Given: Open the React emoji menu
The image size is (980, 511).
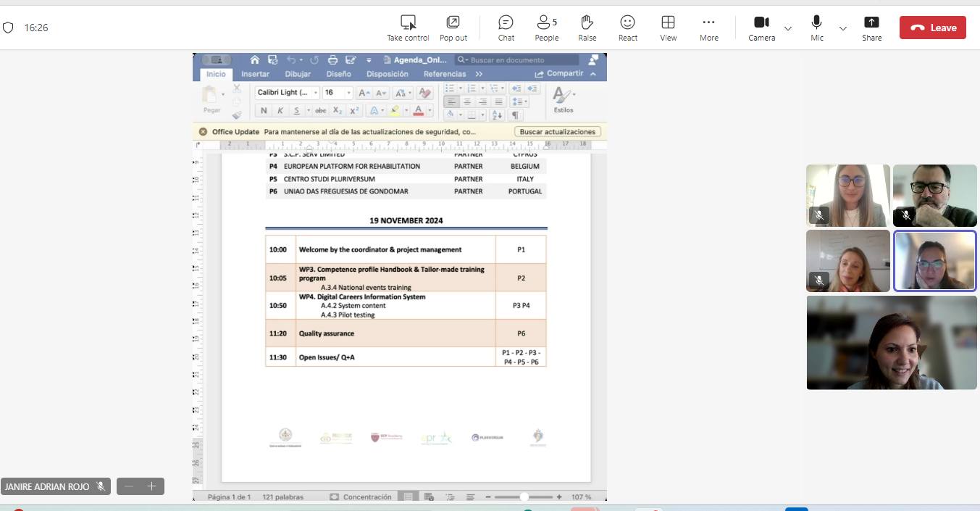Looking at the screenshot, I should coord(627,28).
